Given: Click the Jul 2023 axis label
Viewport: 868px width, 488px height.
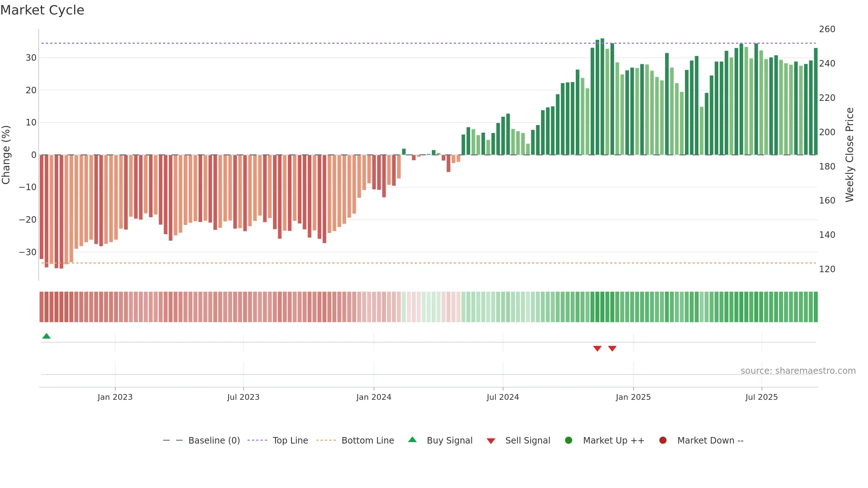Looking at the screenshot, I should (243, 397).
